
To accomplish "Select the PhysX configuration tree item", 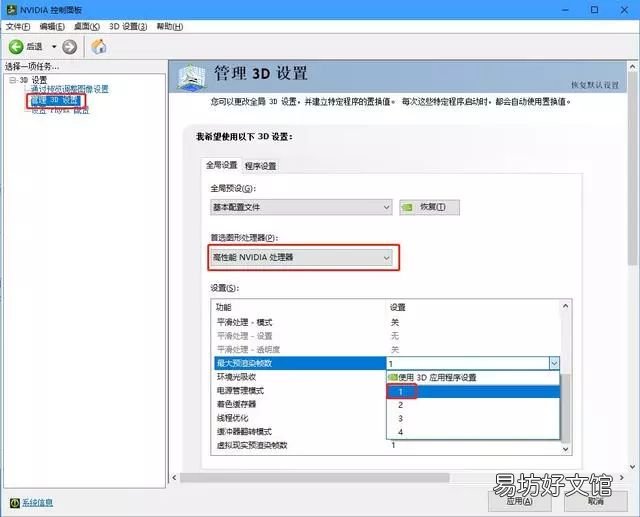I will 60,110.
